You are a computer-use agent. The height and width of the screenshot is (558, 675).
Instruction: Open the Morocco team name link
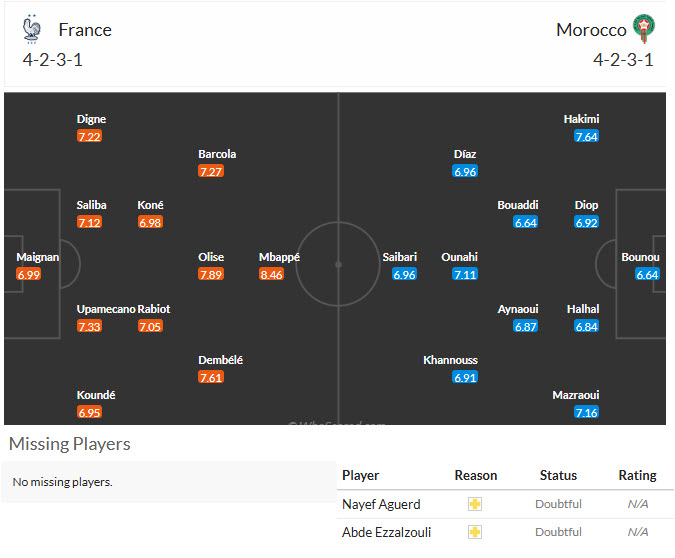click(x=591, y=30)
